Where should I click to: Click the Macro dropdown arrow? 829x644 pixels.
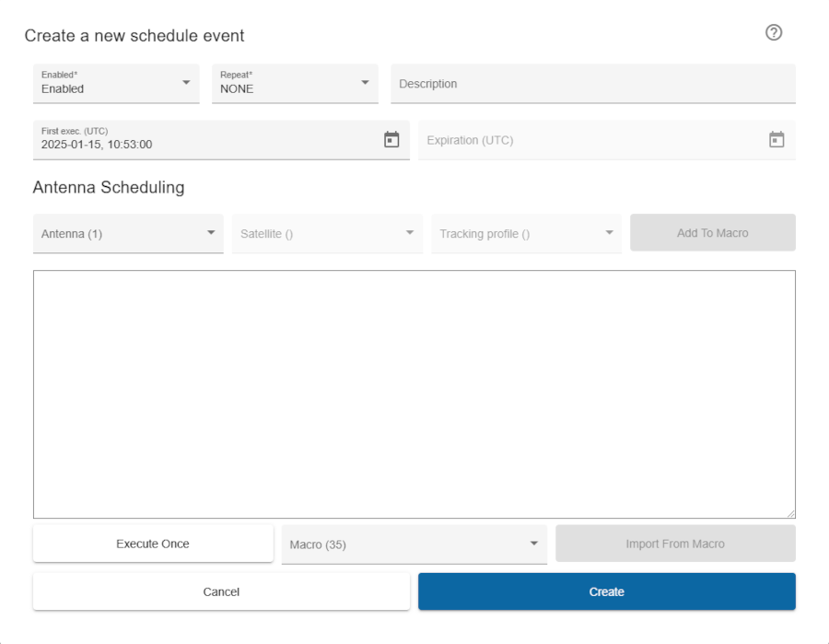pos(535,544)
